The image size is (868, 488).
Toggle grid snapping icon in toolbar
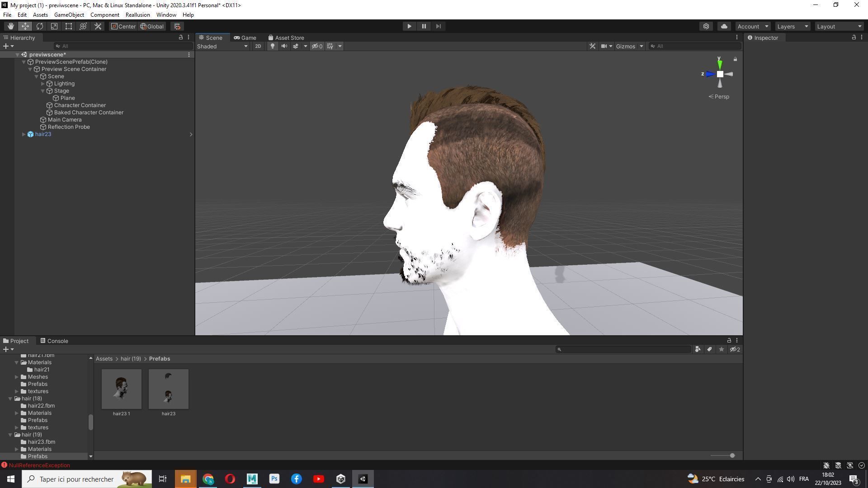(x=177, y=26)
